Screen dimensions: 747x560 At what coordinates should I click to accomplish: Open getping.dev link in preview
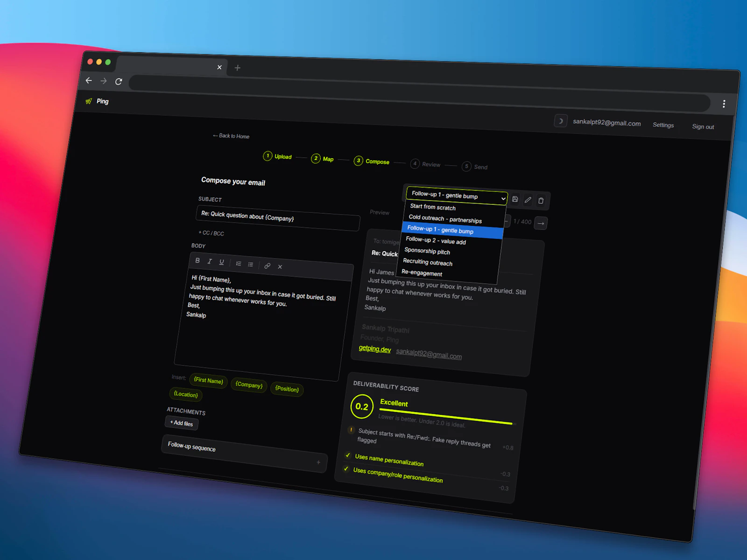click(375, 349)
